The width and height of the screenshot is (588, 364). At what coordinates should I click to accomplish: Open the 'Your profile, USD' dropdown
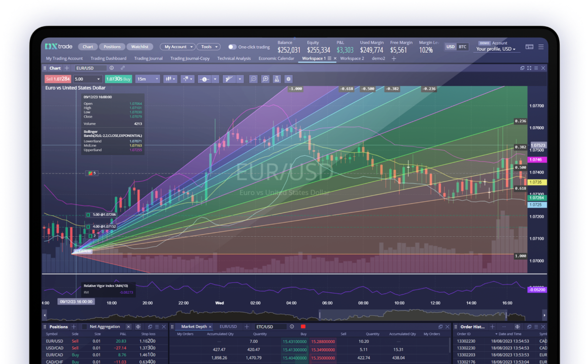pos(496,49)
